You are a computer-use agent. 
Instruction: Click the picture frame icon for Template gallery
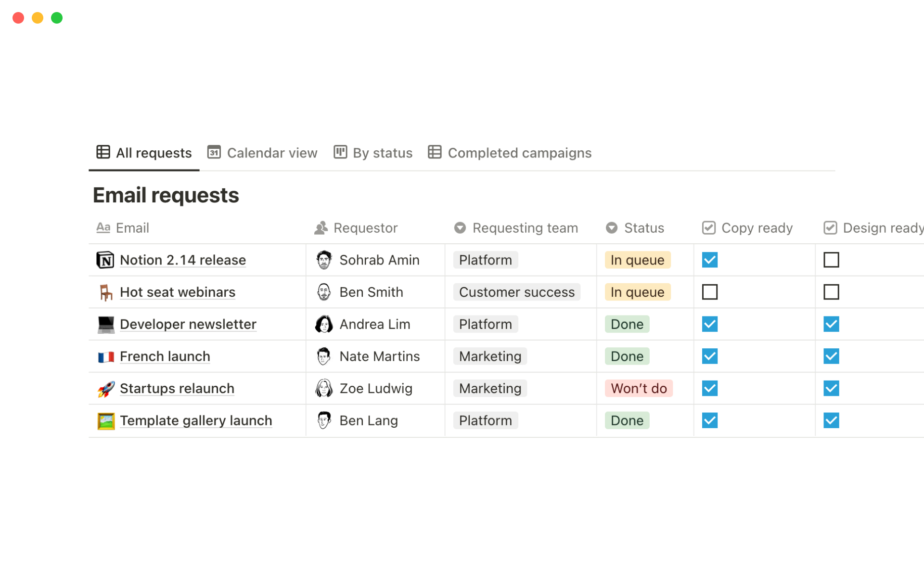105,421
